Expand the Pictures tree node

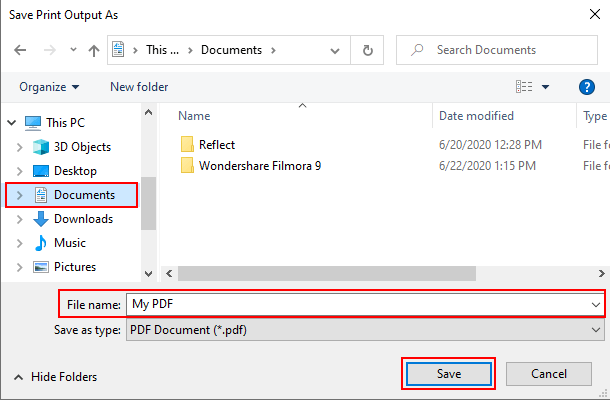[x=19, y=267]
